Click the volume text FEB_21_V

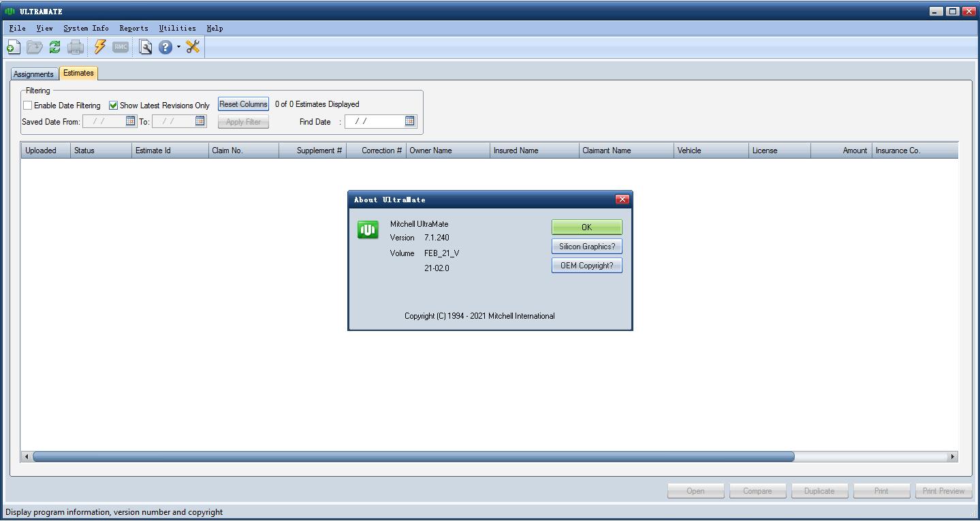(441, 253)
